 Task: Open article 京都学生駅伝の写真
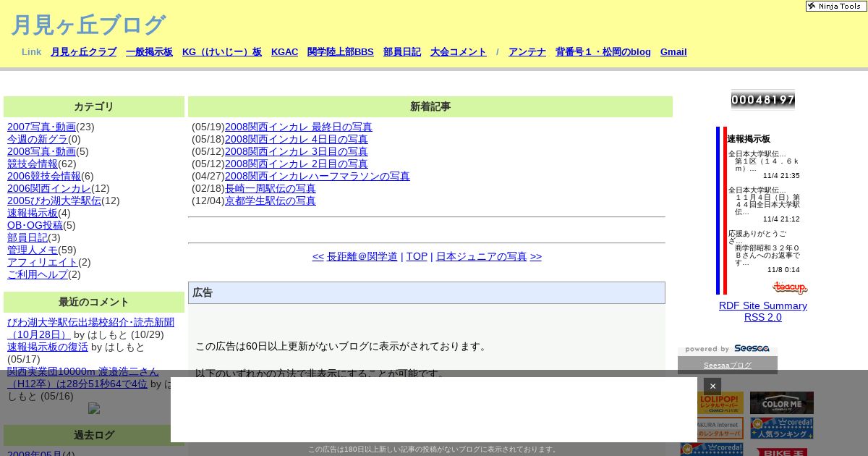pyautogui.click(x=271, y=200)
